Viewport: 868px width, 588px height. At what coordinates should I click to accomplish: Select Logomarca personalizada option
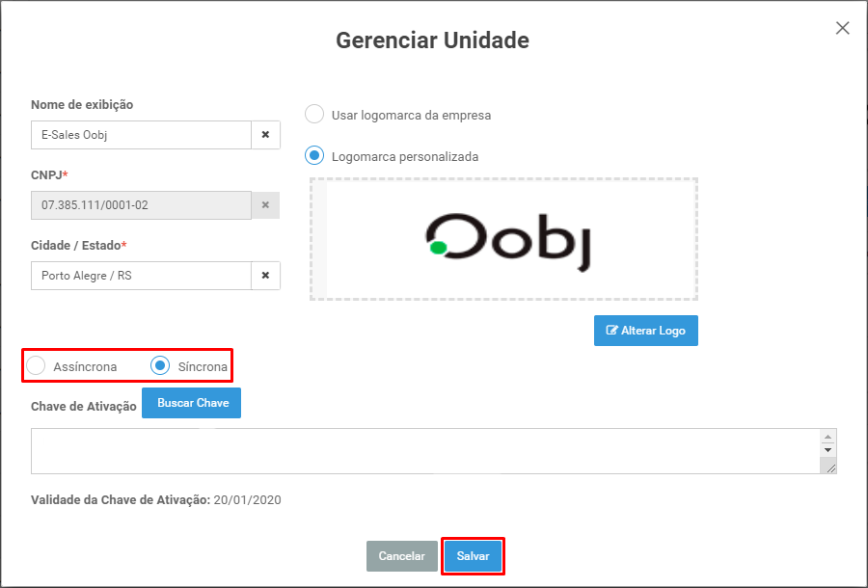[x=314, y=156]
